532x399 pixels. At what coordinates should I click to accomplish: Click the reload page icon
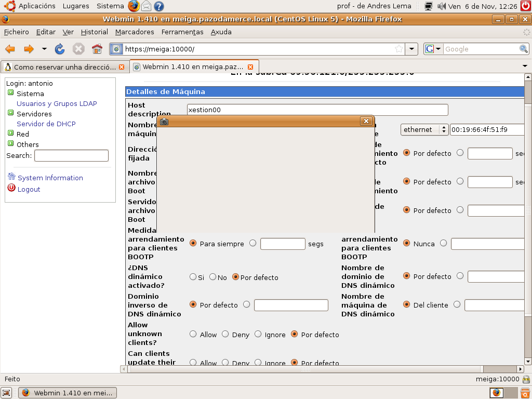coord(60,49)
